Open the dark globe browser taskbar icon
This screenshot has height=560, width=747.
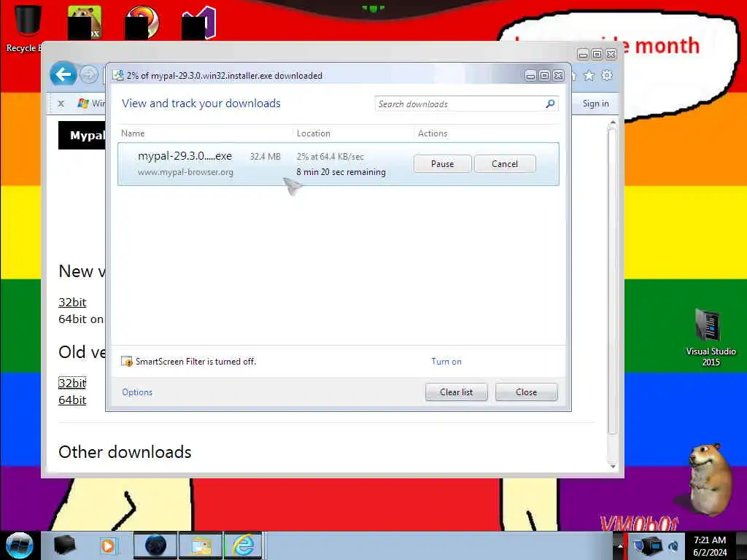pos(155,545)
